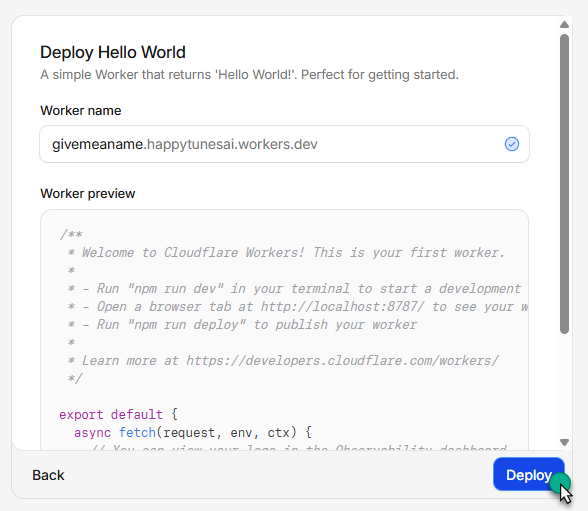588x511 pixels.
Task: Click '.happytunesai.workers.dev' domain suffix text
Action: pos(231,144)
